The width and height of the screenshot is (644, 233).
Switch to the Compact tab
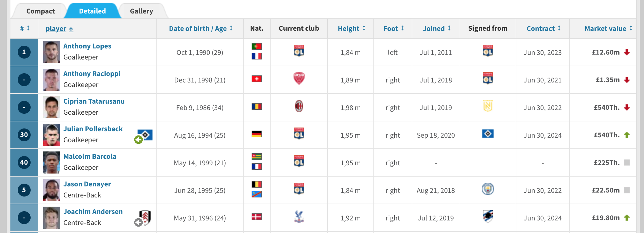[x=40, y=11]
